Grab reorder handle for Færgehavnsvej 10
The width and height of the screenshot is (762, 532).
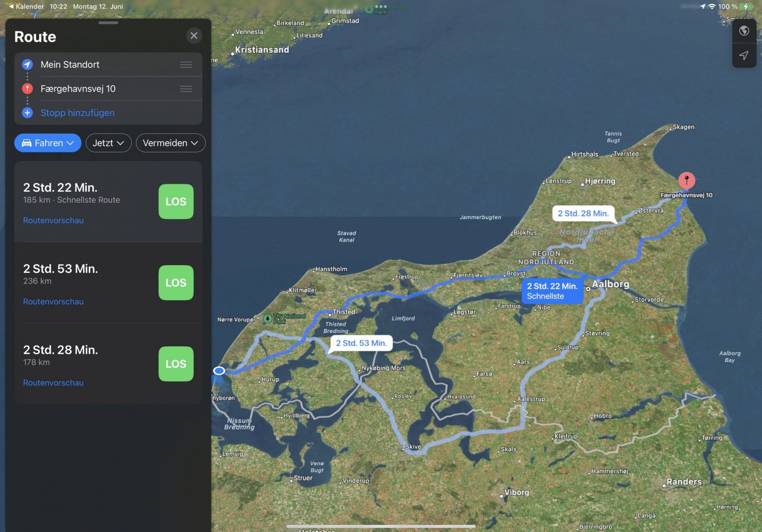[x=186, y=89]
